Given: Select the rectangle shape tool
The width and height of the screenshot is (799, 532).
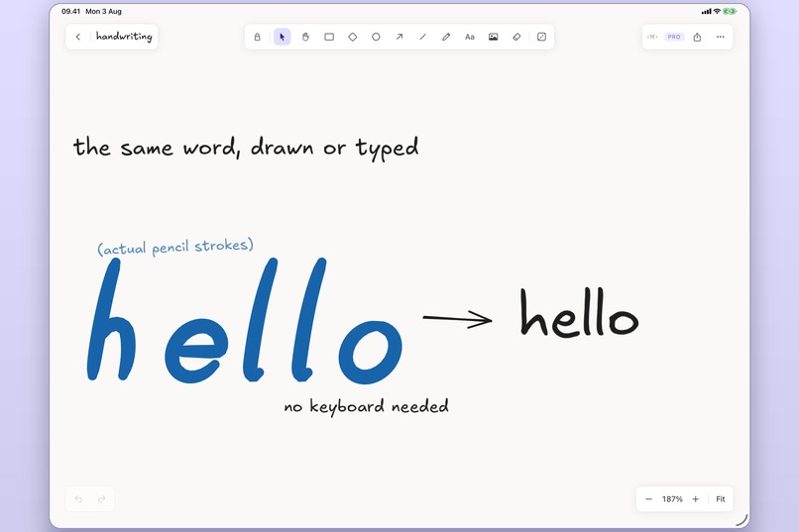Looking at the screenshot, I should [329, 37].
